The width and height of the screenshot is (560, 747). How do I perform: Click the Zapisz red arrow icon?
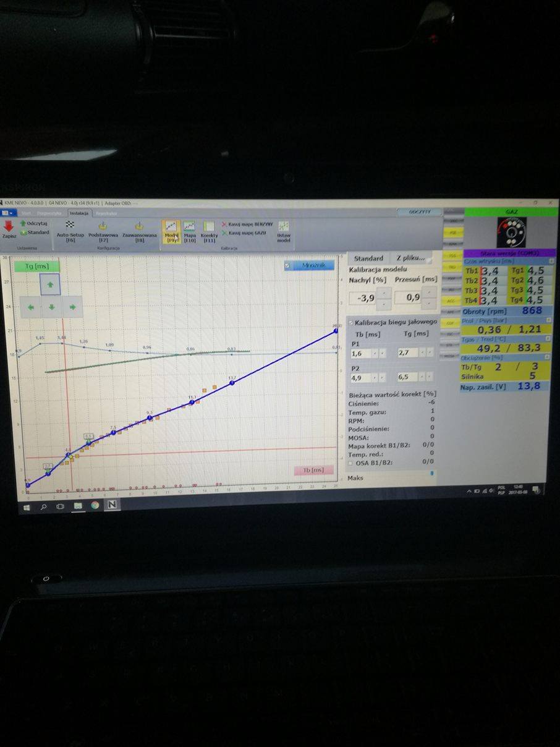[9, 226]
